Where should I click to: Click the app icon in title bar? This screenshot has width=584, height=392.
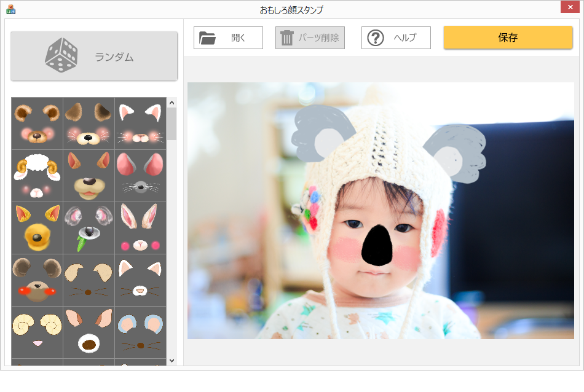click(x=10, y=9)
